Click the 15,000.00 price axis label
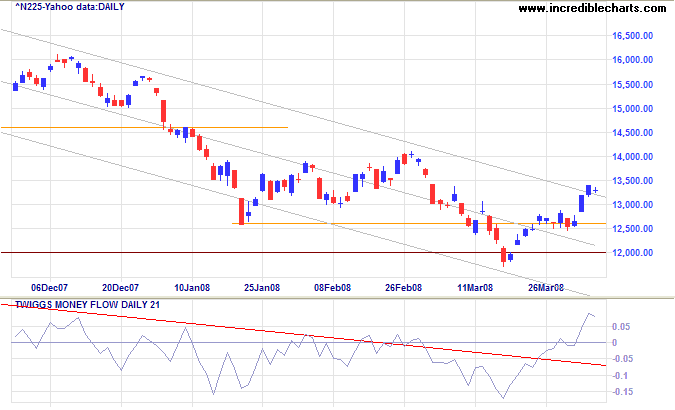Viewport: 675px width, 410px height. pos(632,109)
